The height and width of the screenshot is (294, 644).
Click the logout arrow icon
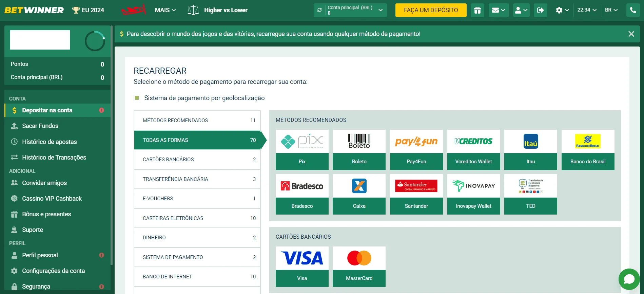[541, 10]
